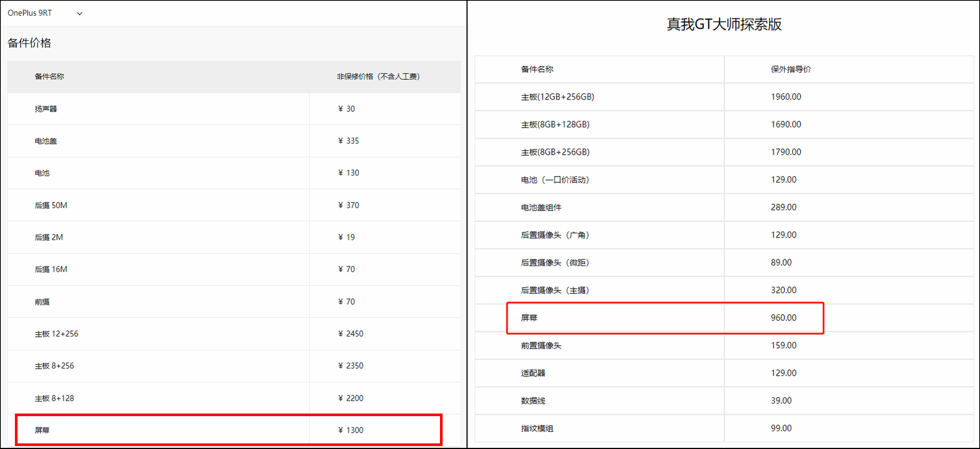Select the 备件价格 heading
The height and width of the screenshot is (449, 980).
(29, 43)
